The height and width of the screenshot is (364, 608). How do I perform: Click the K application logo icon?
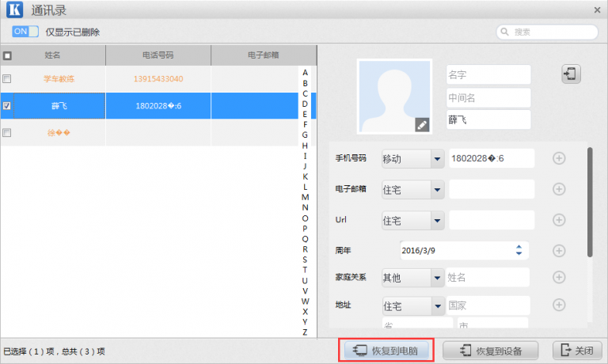(x=15, y=9)
